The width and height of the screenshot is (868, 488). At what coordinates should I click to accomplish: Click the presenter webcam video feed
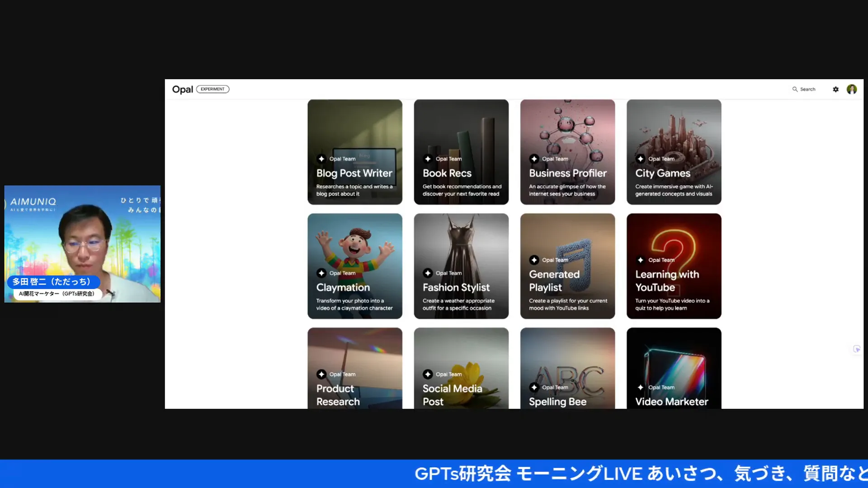click(x=82, y=244)
